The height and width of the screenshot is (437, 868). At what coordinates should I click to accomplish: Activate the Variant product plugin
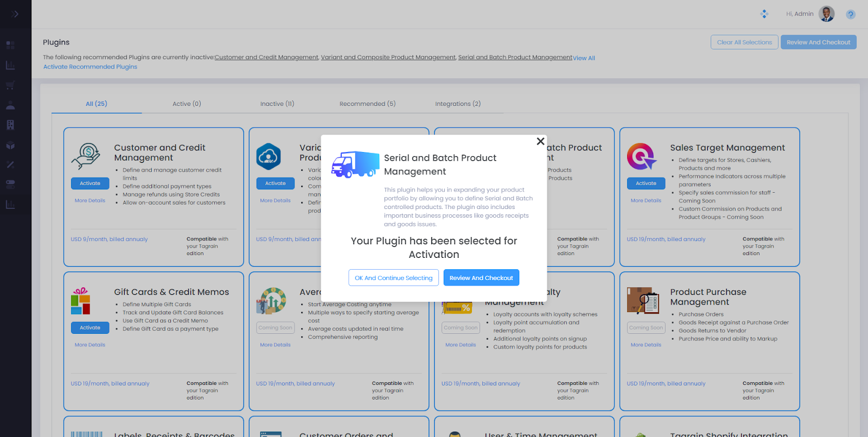click(x=276, y=183)
